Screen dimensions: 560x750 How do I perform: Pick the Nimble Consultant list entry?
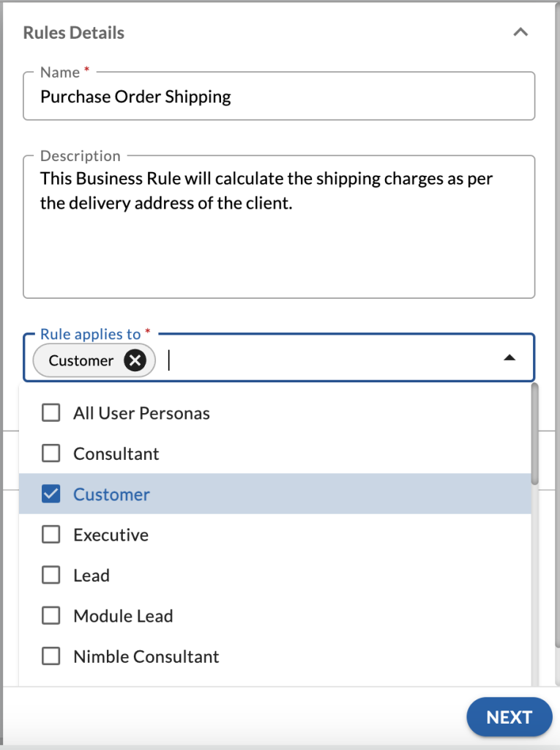coord(146,656)
